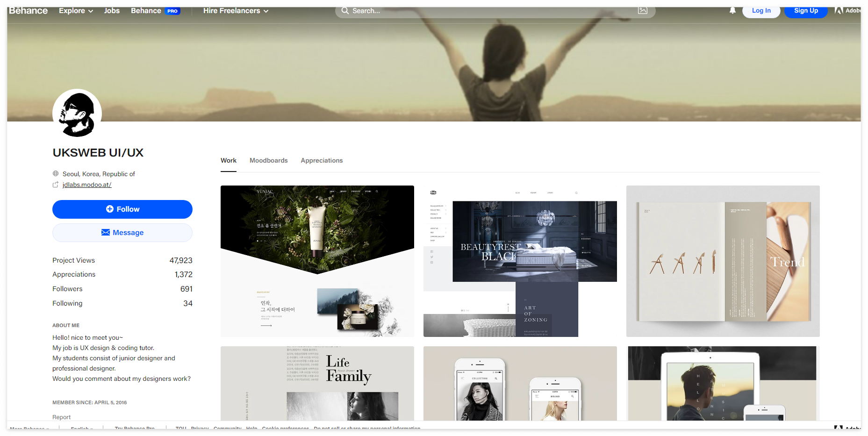The width and height of the screenshot is (868, 436).
Task: Click the Following count 34
Action: tap(188, 303)
